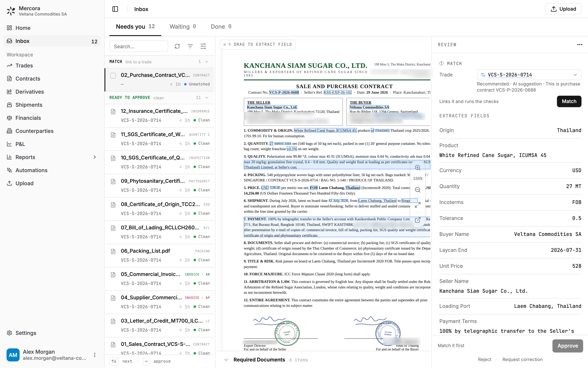Click the next item arrows icon
The width and height of the screenshot is (588, 368).
click(x=114, y=361)
